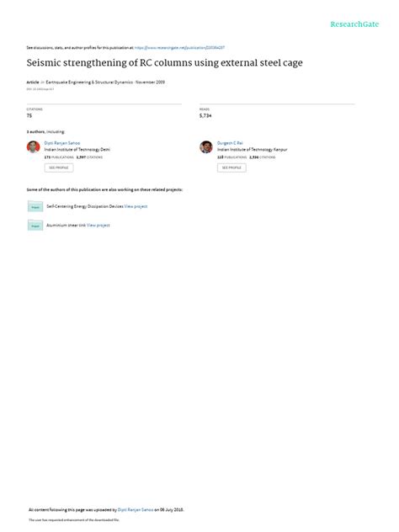Click the citations count 75
This screenshot has height=532, width=399.
point(29,115)
